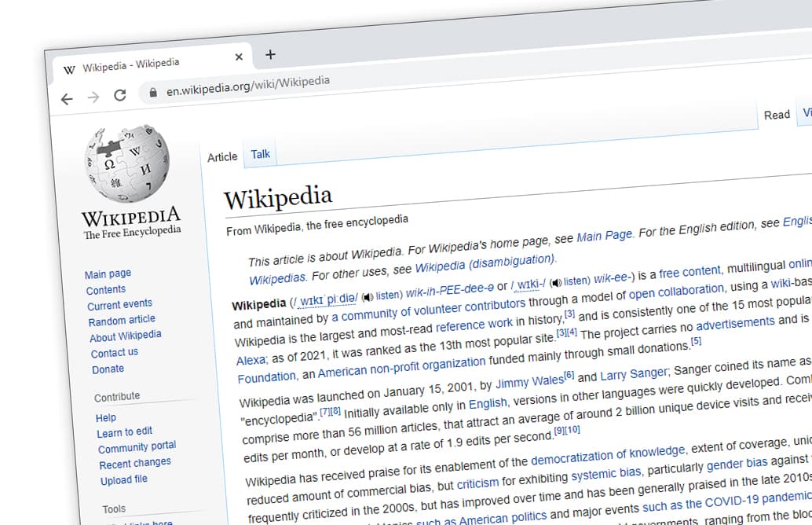The width and height of the screenshot is (812, 525).
Task: Go back using the browser back arrow
Action: [x=67, y=99]
